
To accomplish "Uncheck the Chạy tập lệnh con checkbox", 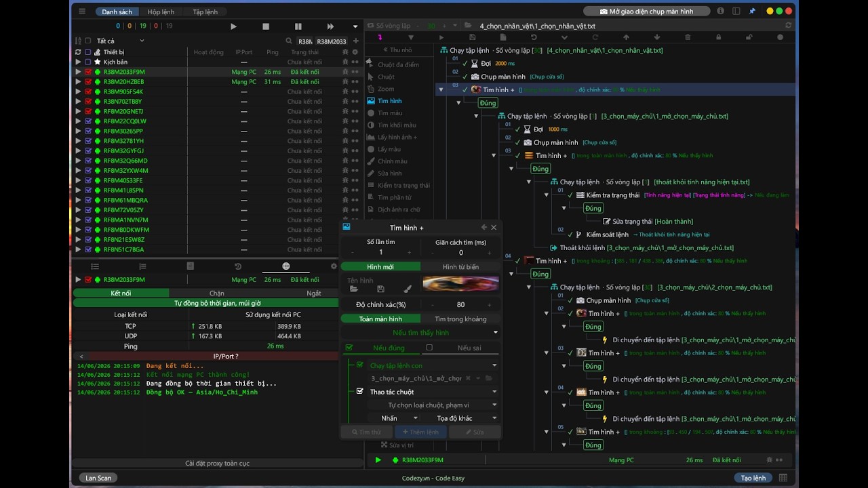I will [360, 365].
